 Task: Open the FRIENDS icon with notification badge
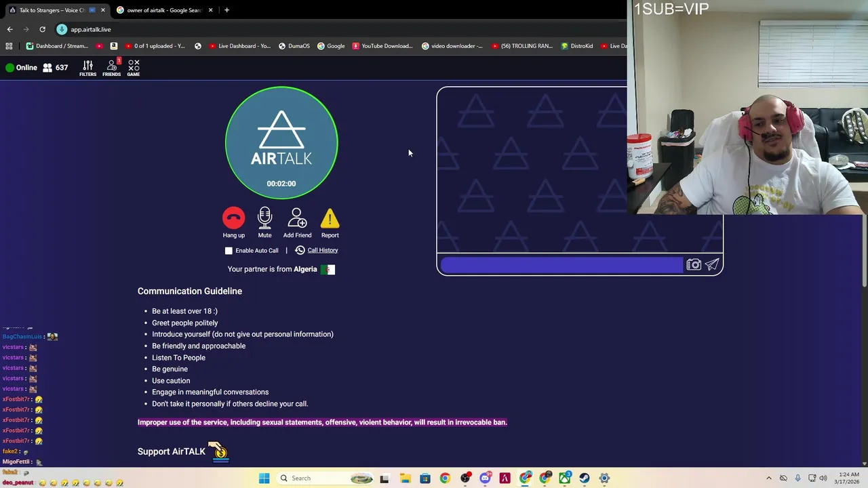pos(112,68)
